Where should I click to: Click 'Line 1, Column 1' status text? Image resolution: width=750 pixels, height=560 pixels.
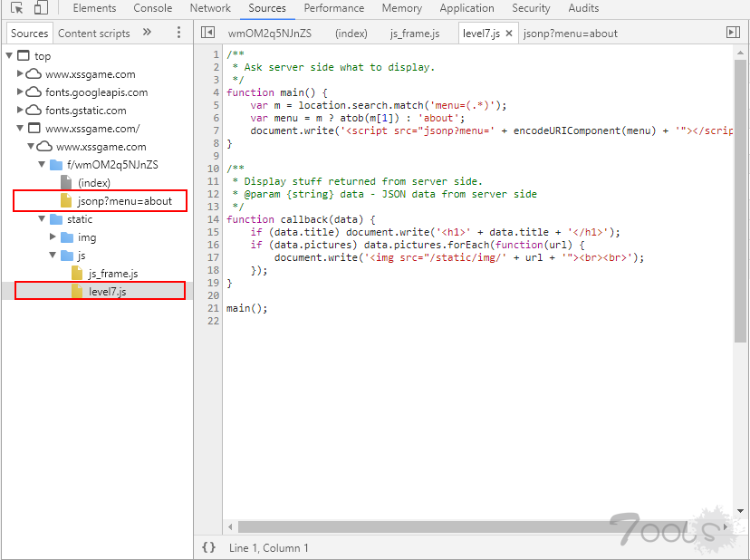click(269, 547)
